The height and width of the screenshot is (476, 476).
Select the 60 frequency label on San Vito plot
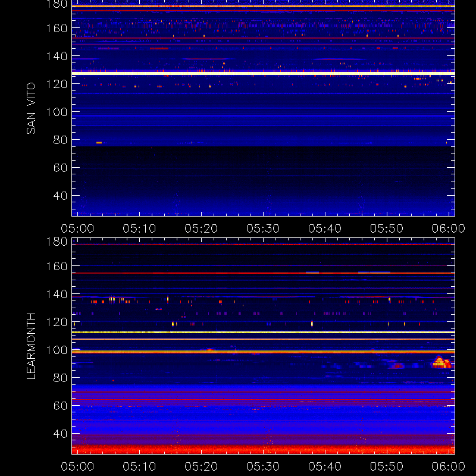60,168
